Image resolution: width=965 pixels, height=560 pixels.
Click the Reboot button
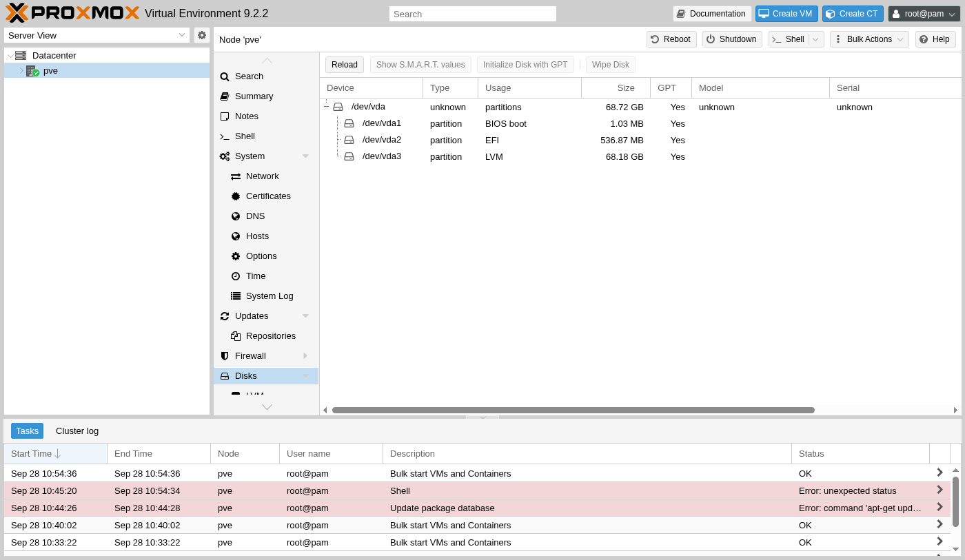pyautogui.click(x=671, y=39)
